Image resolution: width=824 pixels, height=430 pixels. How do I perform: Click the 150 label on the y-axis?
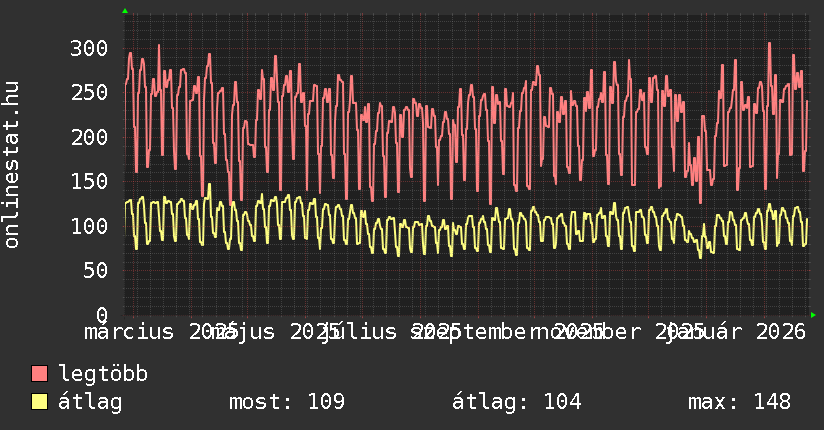[89, 181]
